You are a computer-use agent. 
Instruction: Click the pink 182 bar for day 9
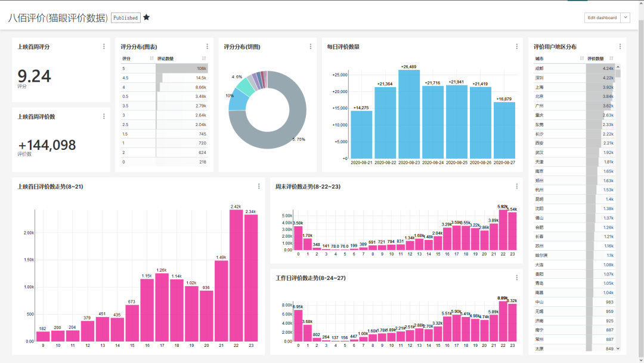(43, 336)
